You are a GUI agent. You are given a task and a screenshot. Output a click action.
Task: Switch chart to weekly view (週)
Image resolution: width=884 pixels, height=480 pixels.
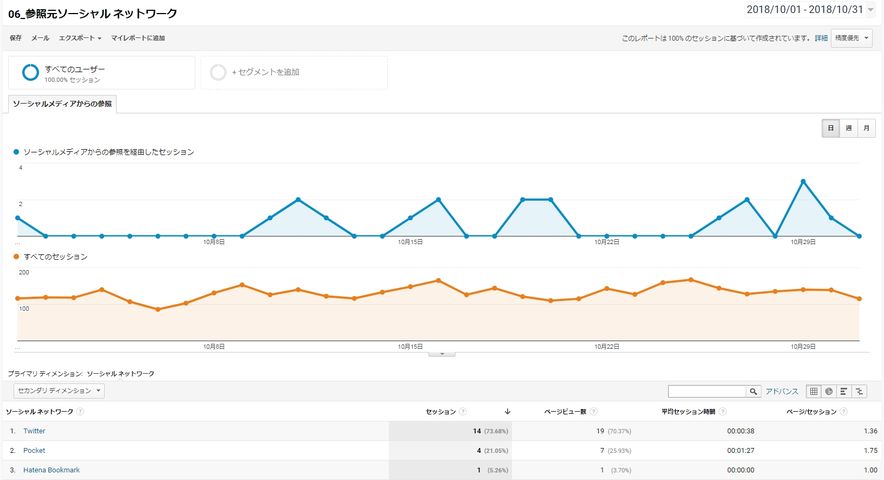tap(848, 128)
